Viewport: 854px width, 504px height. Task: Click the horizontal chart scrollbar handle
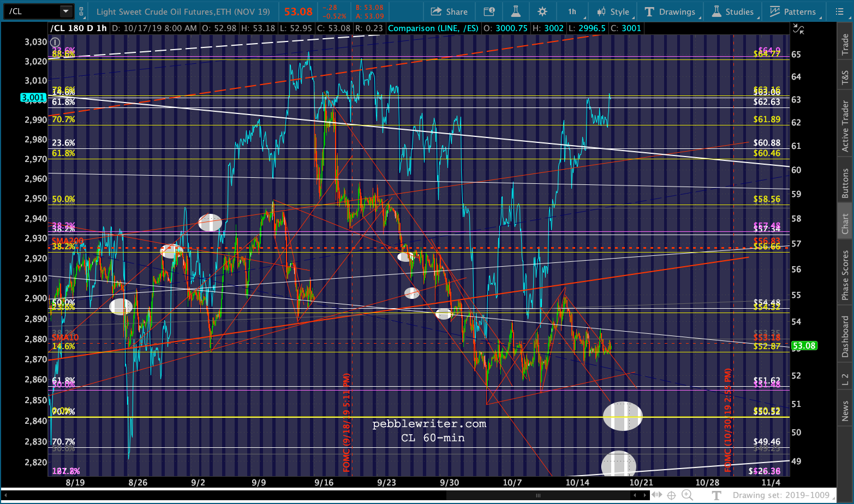538,495
